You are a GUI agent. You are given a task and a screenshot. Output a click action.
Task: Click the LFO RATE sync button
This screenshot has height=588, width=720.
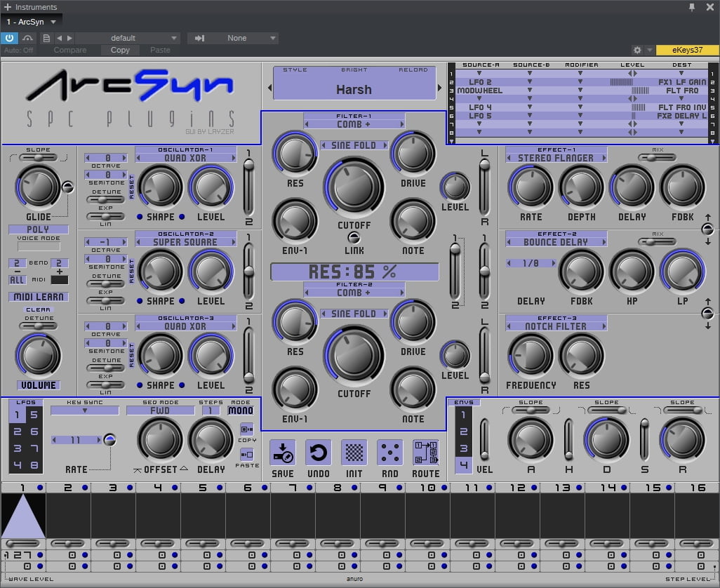(x=109, y=440)
